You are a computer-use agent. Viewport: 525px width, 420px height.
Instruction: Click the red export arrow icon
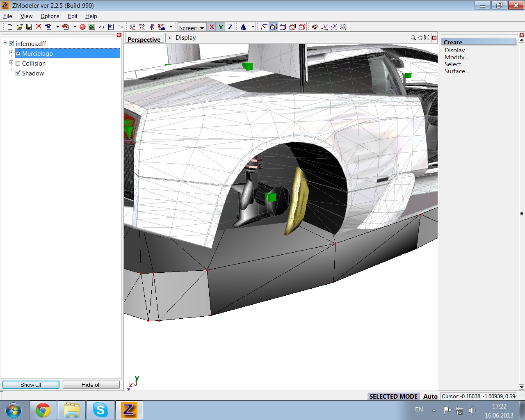point(66,27)
